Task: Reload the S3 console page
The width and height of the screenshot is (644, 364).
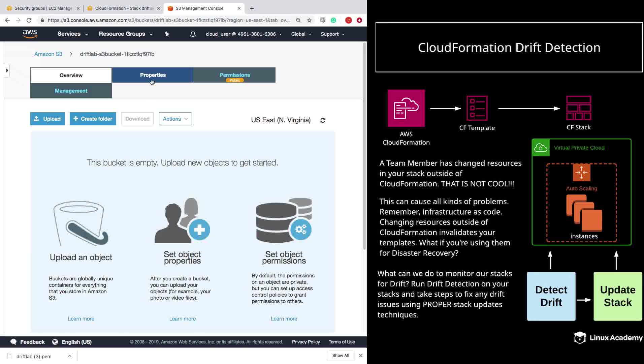Action: click(x=29, y=20)
